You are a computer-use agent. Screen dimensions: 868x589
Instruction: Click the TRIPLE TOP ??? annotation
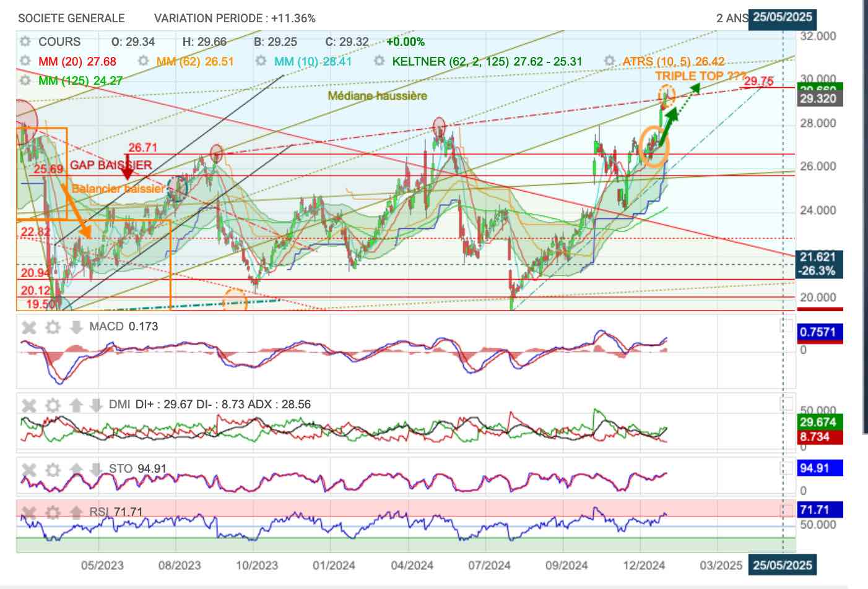(700, 76)
